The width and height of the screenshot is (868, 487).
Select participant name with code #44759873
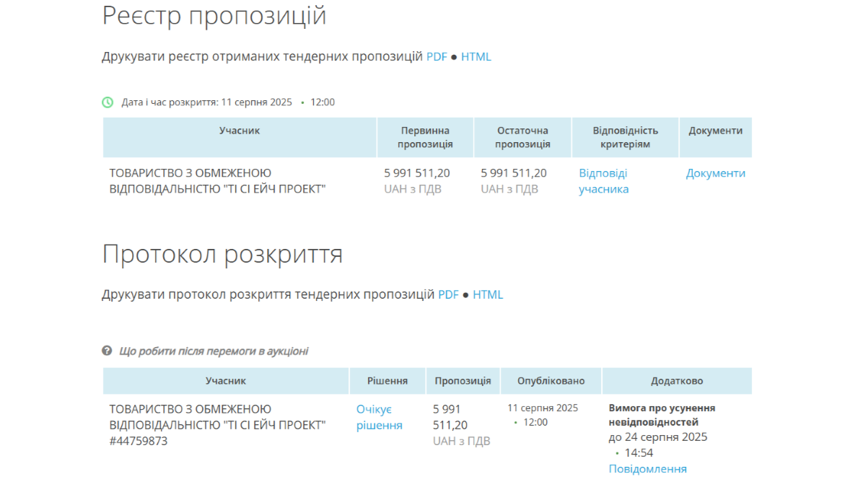(217, 424)
